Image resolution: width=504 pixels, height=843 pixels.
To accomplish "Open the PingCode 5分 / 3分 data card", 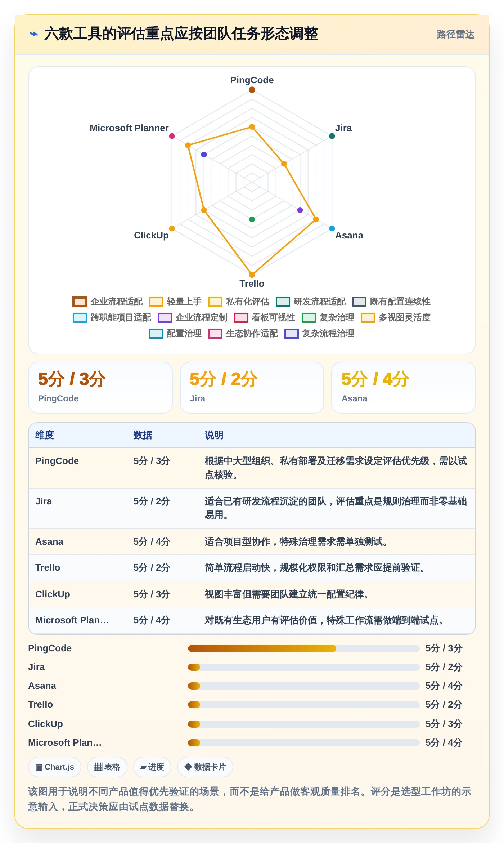I will tap(100, 388).
